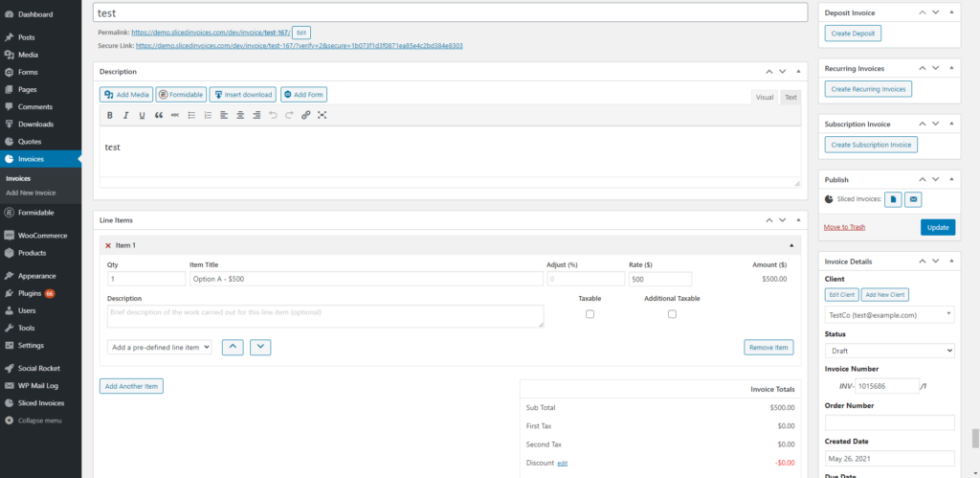This screenshot has height=478, width=980.
Task: Click Remove Item button
Action: tap(768, 347)
